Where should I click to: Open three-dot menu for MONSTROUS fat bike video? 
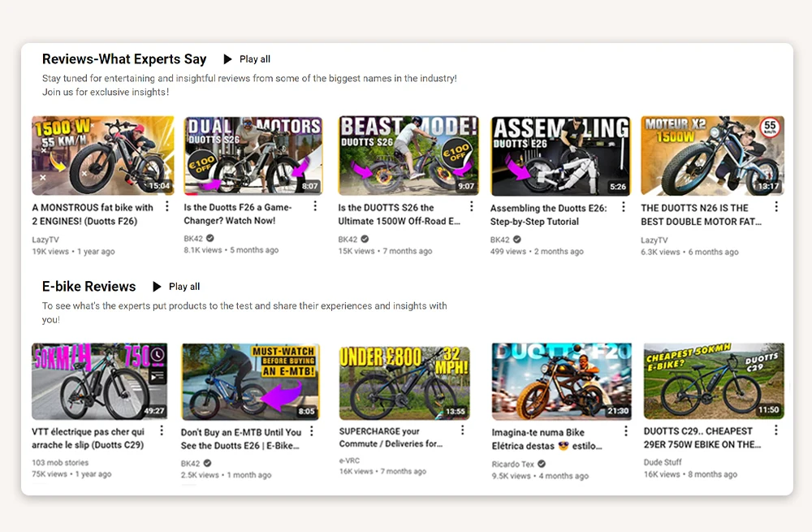[167, 207]
